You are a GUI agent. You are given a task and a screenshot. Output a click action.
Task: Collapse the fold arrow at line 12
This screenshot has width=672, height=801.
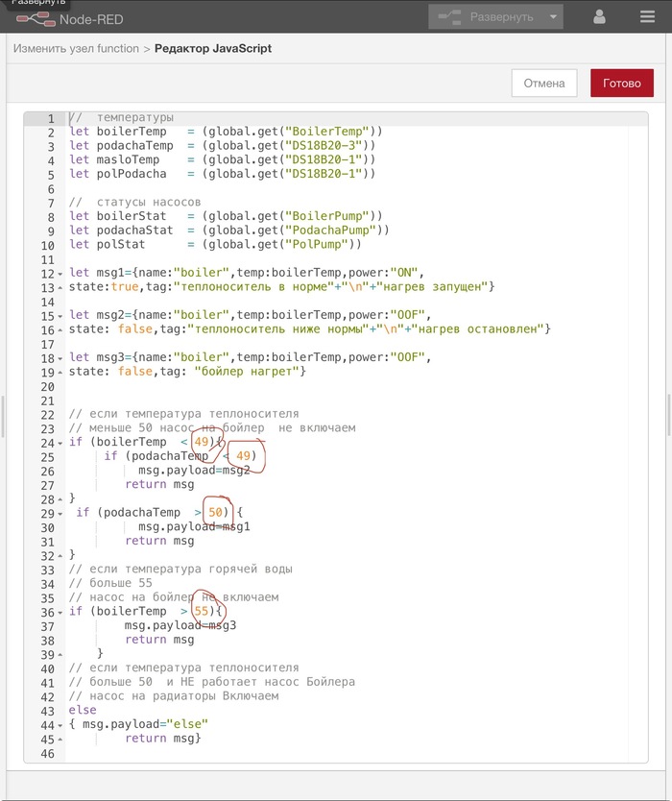click(x=60, y=274)
